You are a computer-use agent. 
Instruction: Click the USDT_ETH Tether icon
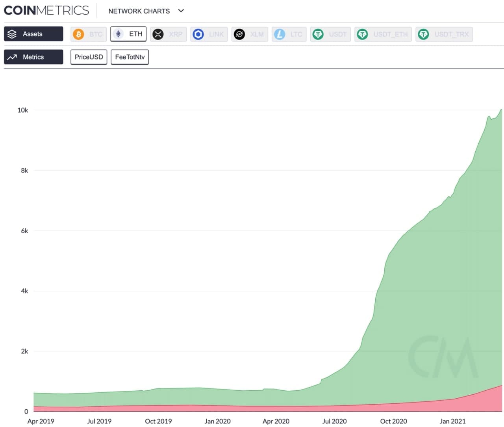362,34
